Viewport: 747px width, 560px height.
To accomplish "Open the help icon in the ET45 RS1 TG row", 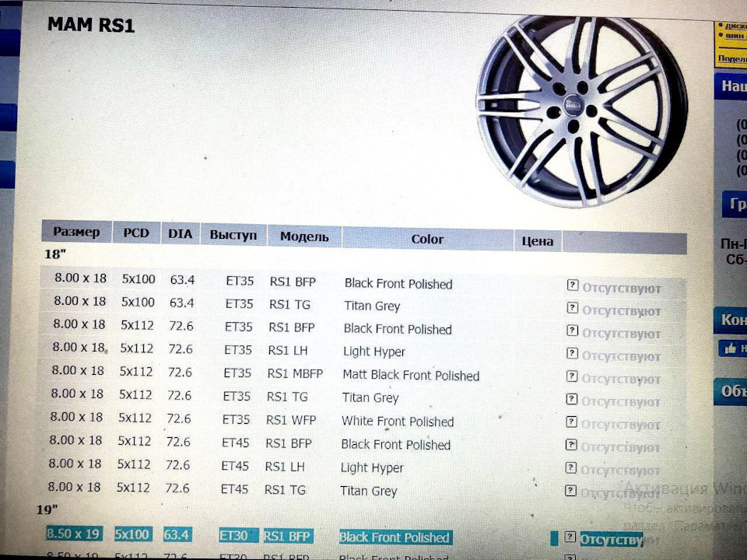I will [x=570, y=491].
